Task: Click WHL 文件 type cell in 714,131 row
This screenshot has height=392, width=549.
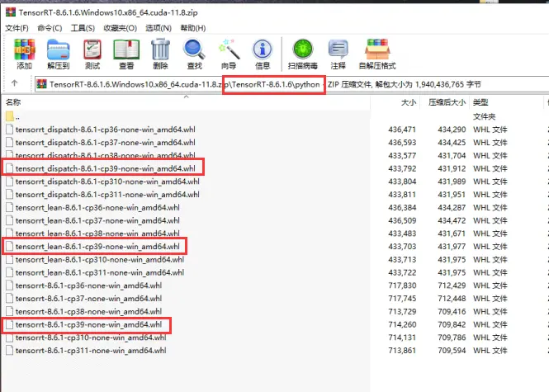Action: tap(490, 338)
